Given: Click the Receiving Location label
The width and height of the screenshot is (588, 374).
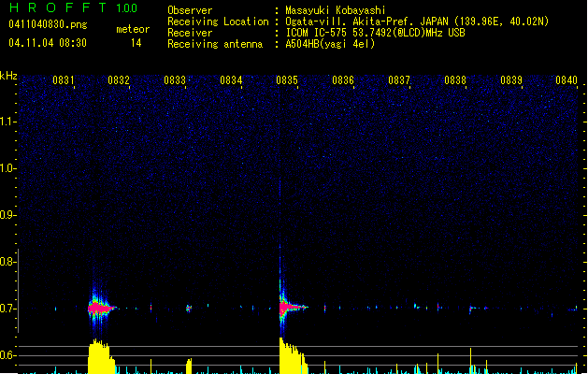Looking at the screenshot, I should (218, 22).
